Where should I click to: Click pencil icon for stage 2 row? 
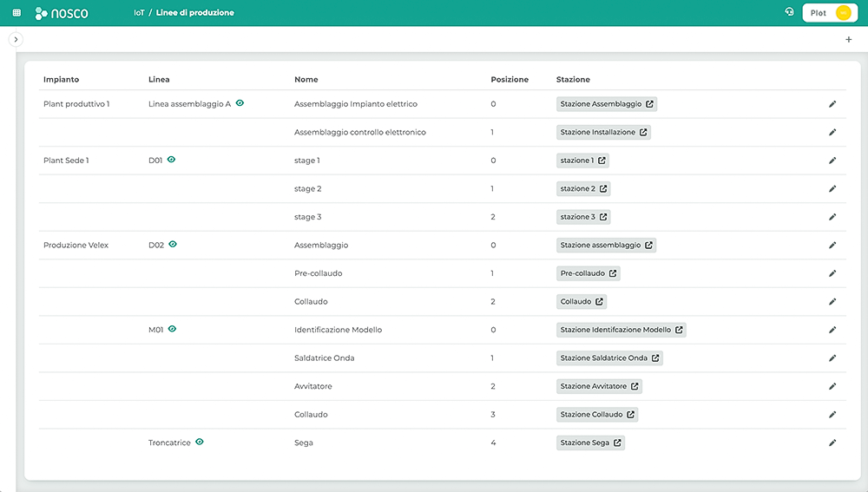pyautogui.click(x=832, y=188)
